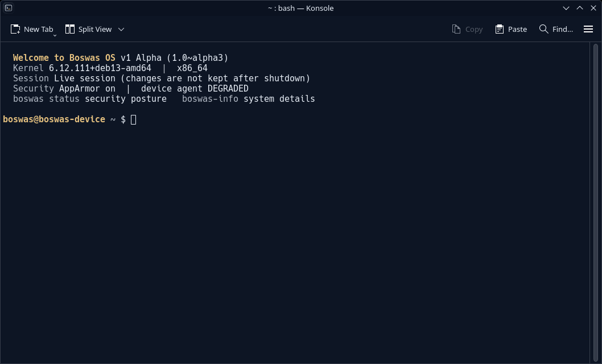Screen dimensions: 602x364
Task: Click the "AppArmor on" security text
Action: pos(87,89)
